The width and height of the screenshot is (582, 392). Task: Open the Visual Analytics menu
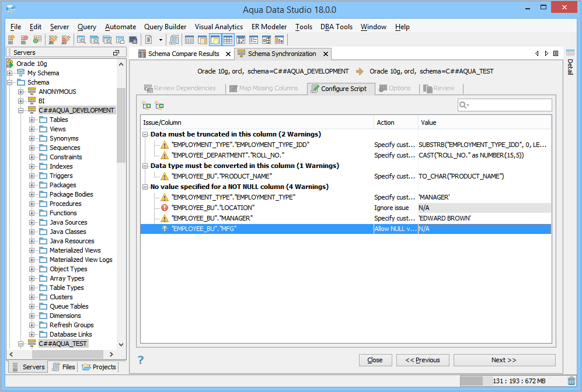point(219,27)
